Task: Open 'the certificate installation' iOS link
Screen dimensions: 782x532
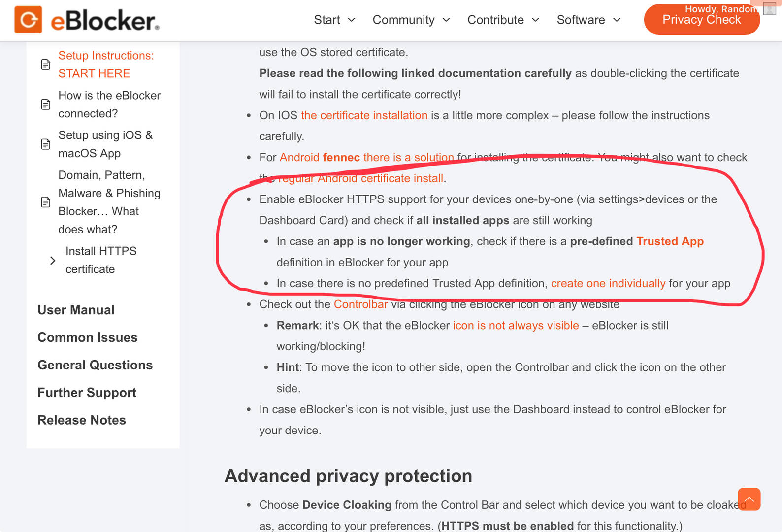Action: [x=364, y=115]
